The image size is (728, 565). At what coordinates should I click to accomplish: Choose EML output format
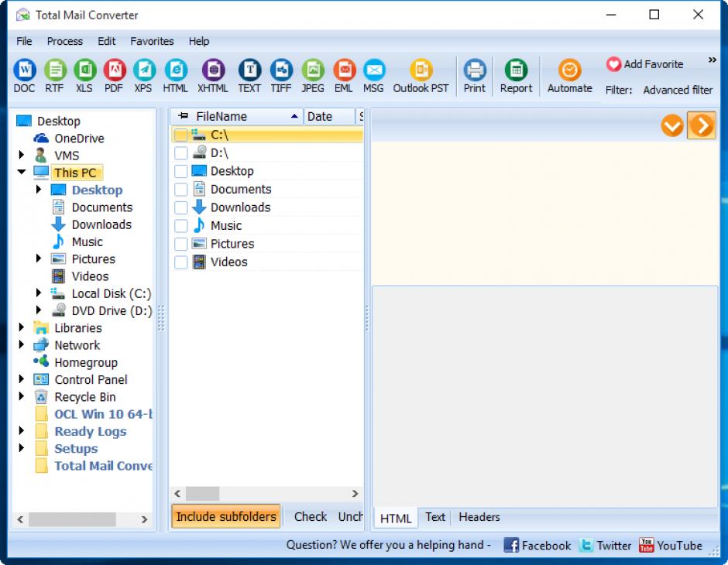coord(344,76)
